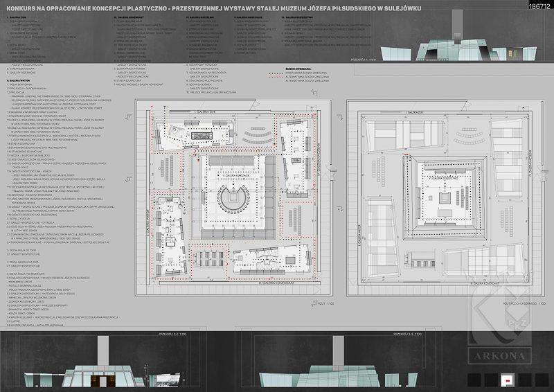554x392 pixels.
Task: Click the 'VI. GALERIA DZIEDZICTWO' label inside right plan
Action: pos(443,179)
